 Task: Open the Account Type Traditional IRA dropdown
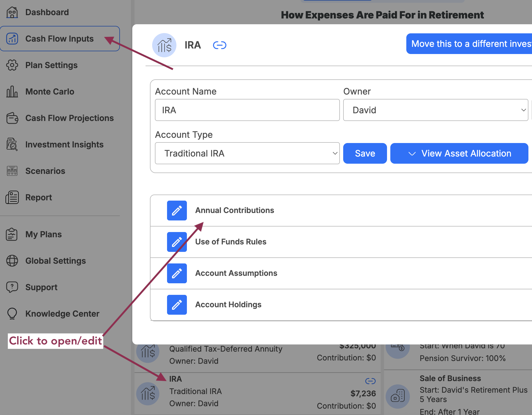pos(247,153)
